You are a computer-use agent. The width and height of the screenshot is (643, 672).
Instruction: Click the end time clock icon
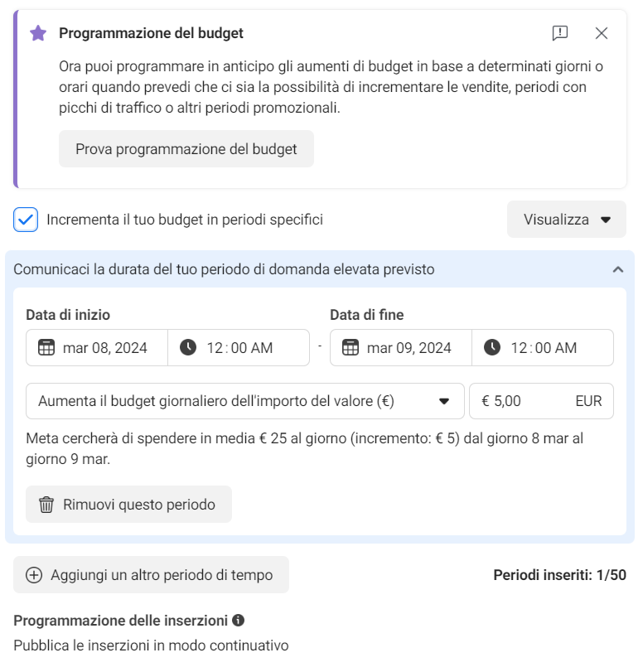coord(492,348)
